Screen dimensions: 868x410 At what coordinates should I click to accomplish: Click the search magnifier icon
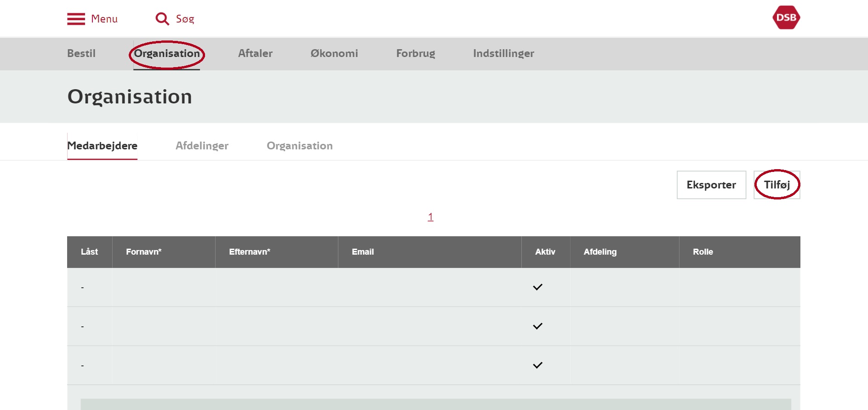162,19
